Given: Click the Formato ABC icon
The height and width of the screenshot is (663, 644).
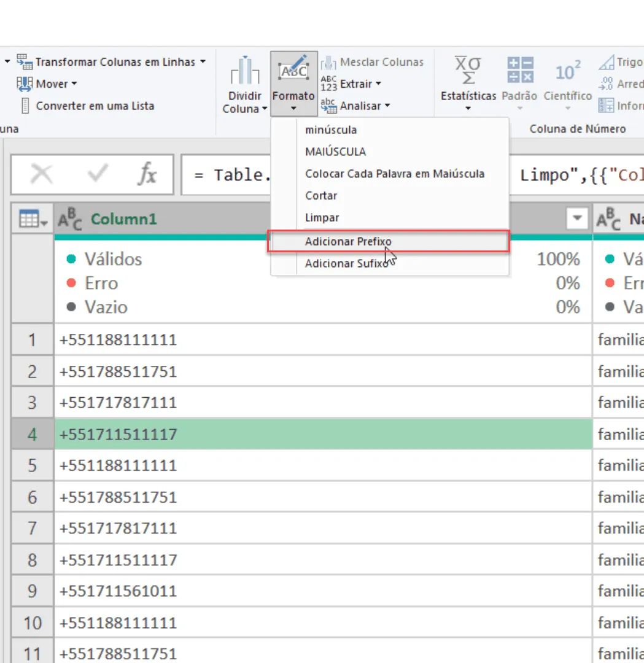Looking at the screenshot, I should tap(293, 69).
